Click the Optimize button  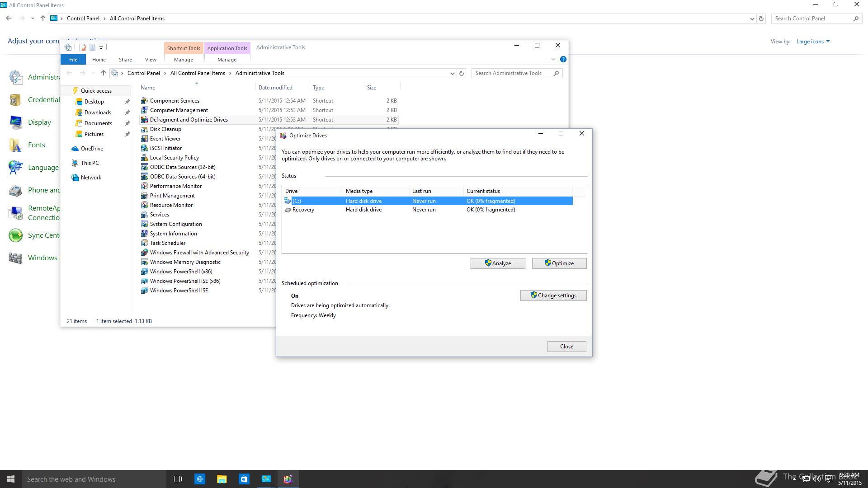559,263
